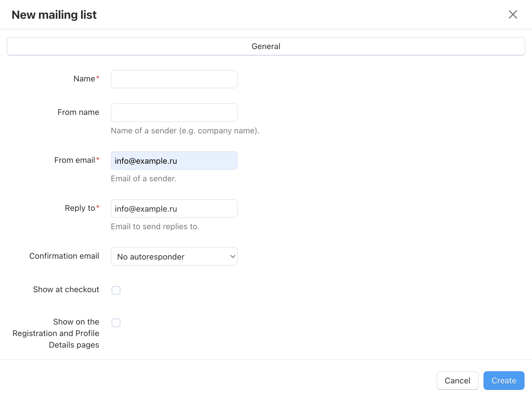Close the New mailing list dialog
532x399 pixels.
[x=513, y=14]
